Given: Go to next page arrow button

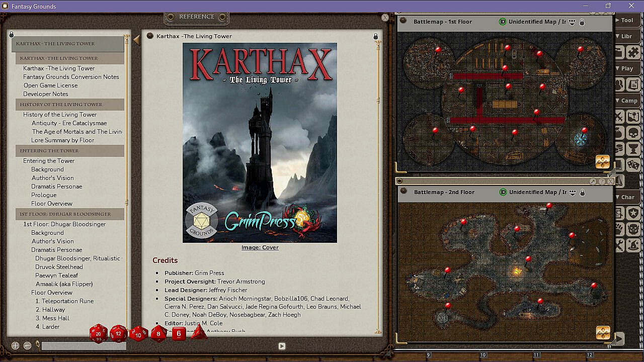Looking at the screenshot, I should [x=282, y=346].
